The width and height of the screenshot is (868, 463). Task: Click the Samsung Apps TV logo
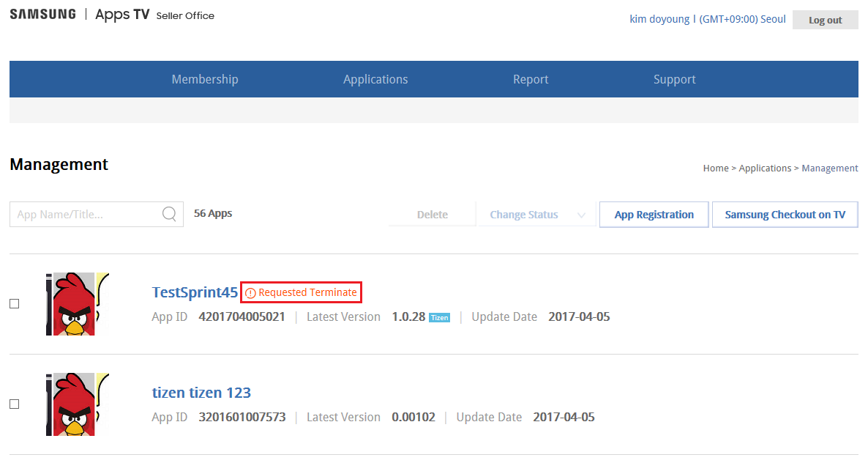tap(80, 15)
